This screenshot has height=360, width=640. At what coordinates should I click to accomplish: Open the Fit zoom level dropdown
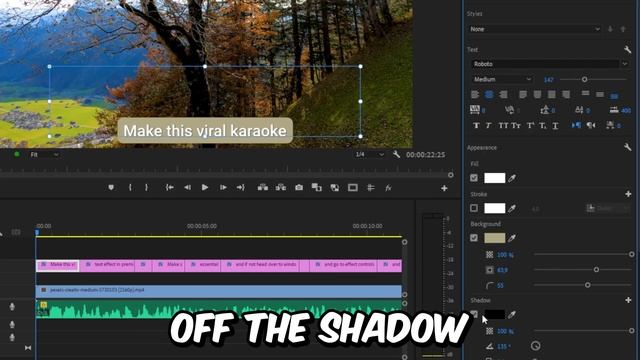coord(44,155)
